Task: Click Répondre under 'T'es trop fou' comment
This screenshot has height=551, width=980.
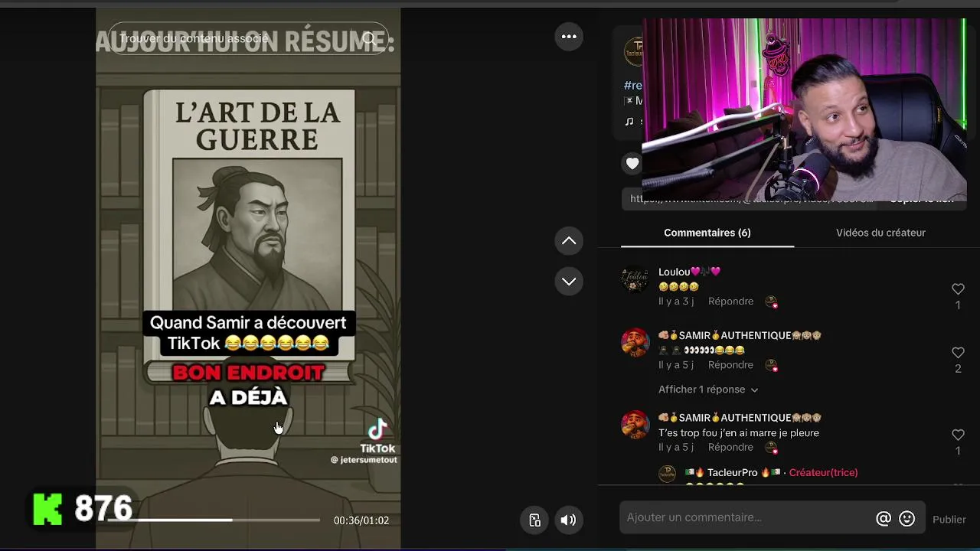Action: click(x=730, y=447)
